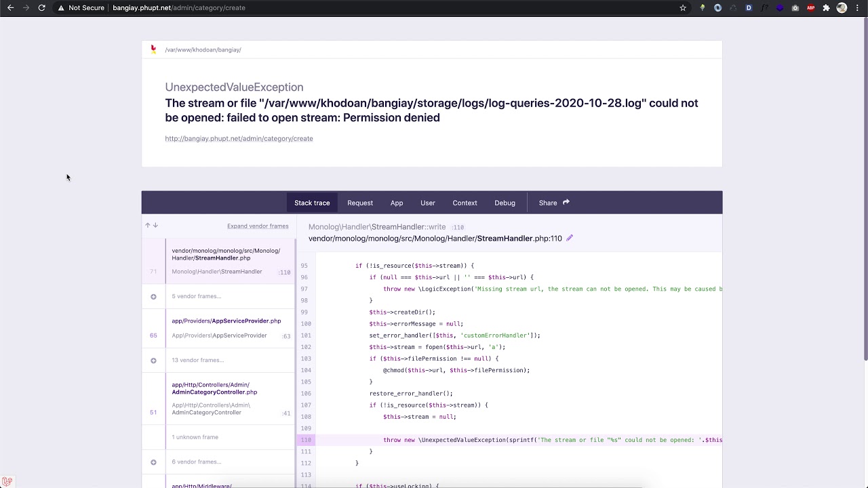Open the Adblock Plus ABP extension icon

pos(811,7)
